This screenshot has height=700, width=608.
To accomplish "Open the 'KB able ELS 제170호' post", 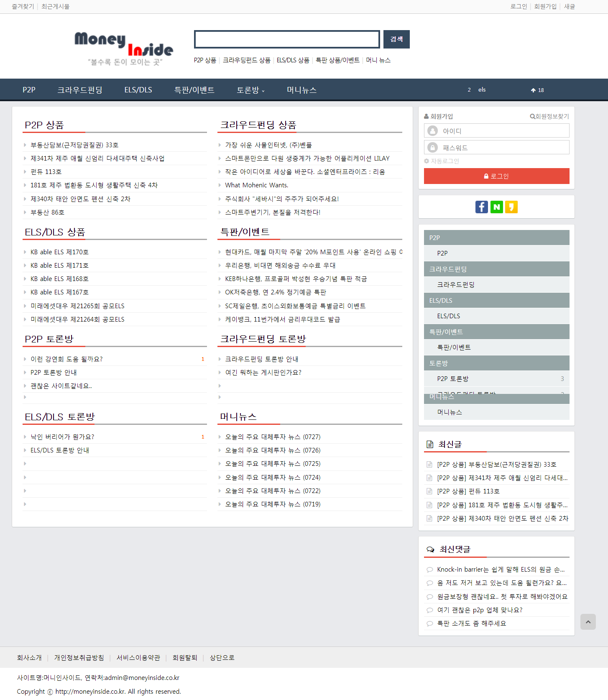I will [x=59, y=252].
